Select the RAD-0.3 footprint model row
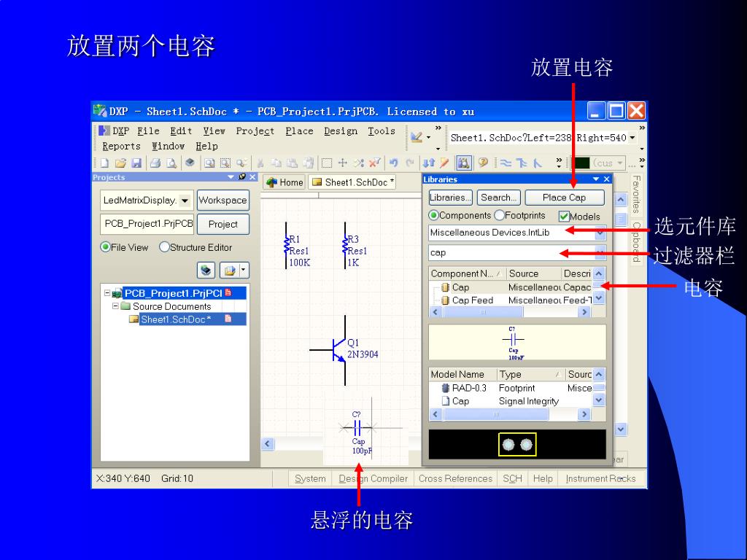747x560 pixels. (x=510, y=388)
